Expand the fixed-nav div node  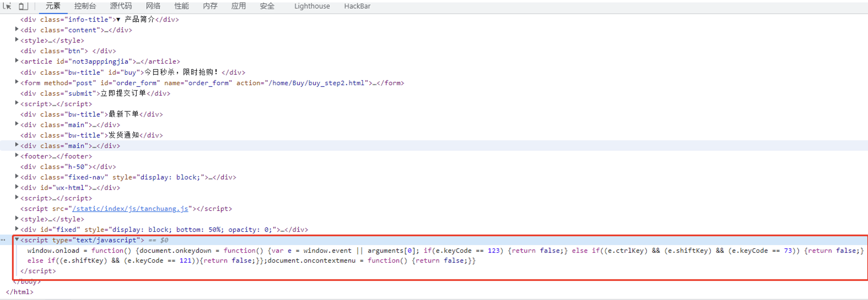pos(17,176)
